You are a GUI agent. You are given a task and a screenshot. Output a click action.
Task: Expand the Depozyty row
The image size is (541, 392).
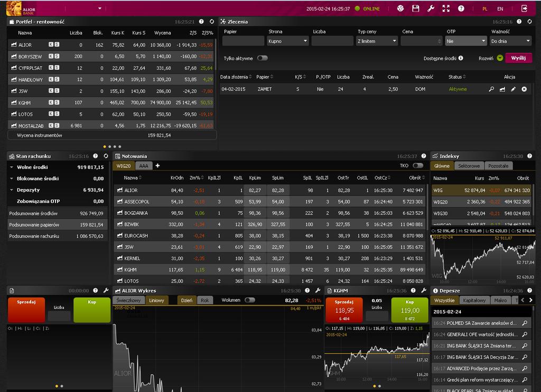12,190
